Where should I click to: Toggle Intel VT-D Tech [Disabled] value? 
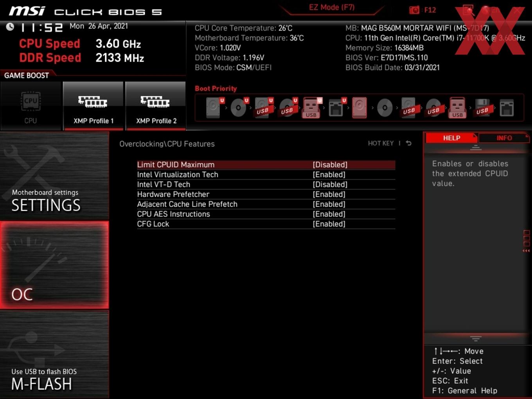click(x=330, y=184)
